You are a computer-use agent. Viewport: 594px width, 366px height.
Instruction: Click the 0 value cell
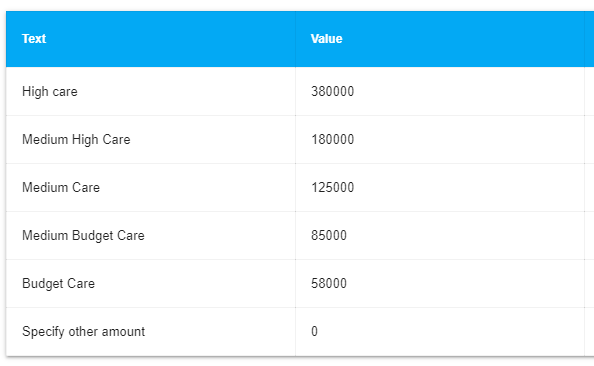(x=314, y=332)
